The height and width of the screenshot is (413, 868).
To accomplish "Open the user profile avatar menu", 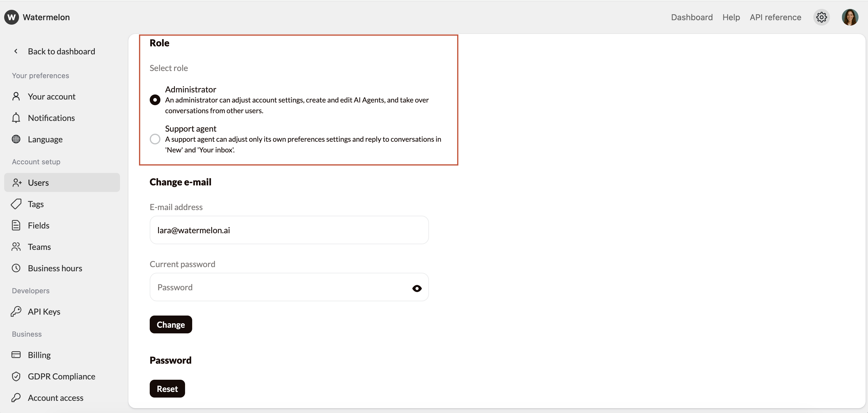I will coord(850,17).
